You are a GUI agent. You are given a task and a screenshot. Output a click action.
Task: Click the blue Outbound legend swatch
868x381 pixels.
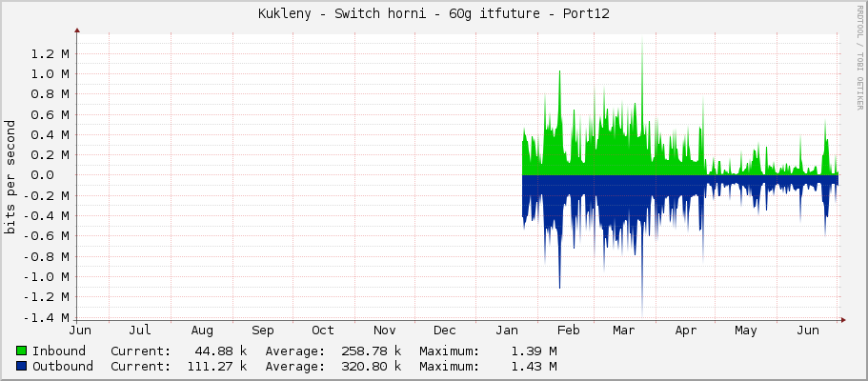22,366
